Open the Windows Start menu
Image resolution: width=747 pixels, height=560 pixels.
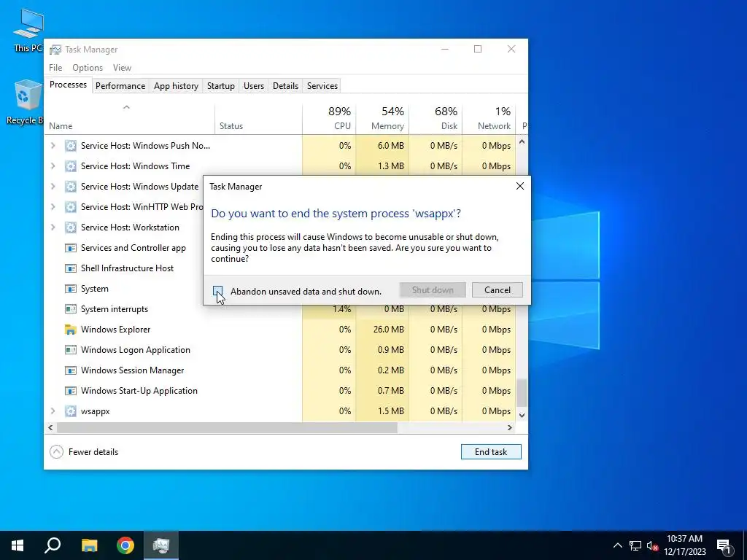click(x=18, y=545)
